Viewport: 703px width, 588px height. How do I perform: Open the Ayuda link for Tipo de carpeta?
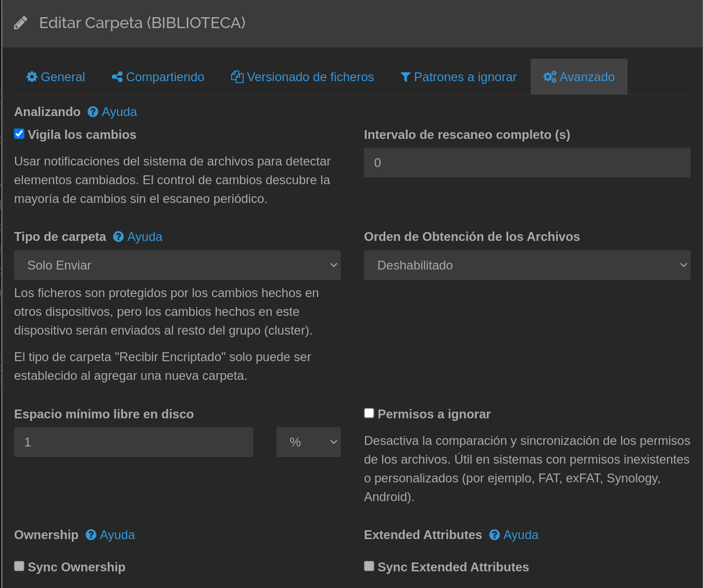pyautogui.click(x=144, y=237)
